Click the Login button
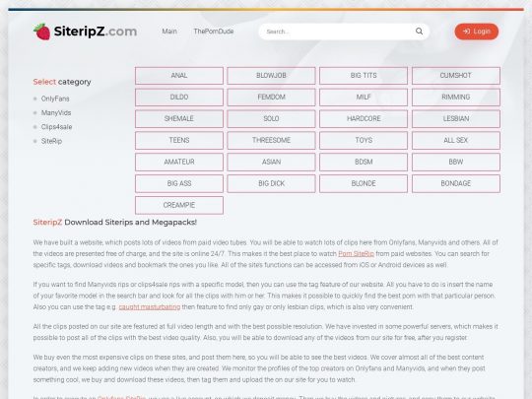The height and width of the screenshot is (399, 532). click(x=477, y=32)
